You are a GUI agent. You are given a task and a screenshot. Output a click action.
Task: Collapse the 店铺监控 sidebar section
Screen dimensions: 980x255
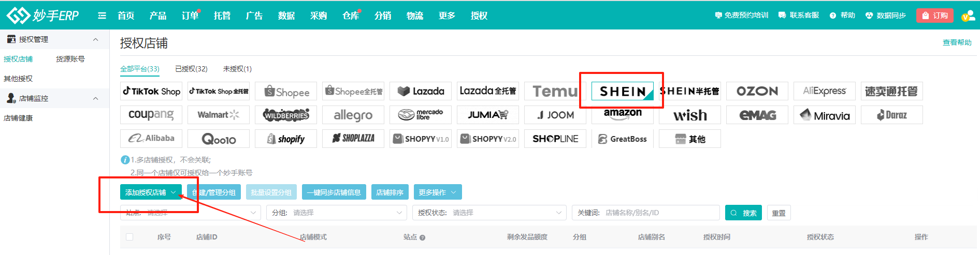click(95, 98)
